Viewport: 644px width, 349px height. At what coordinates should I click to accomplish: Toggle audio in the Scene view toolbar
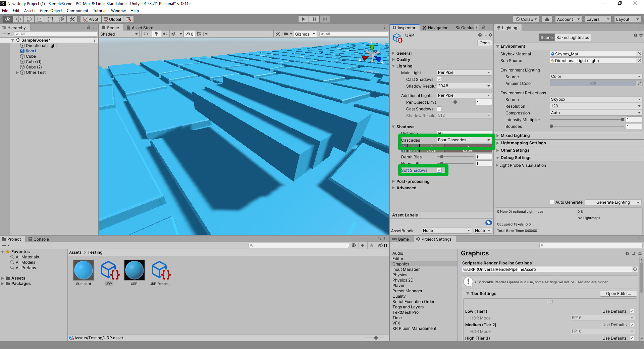(x=164, y=34)
